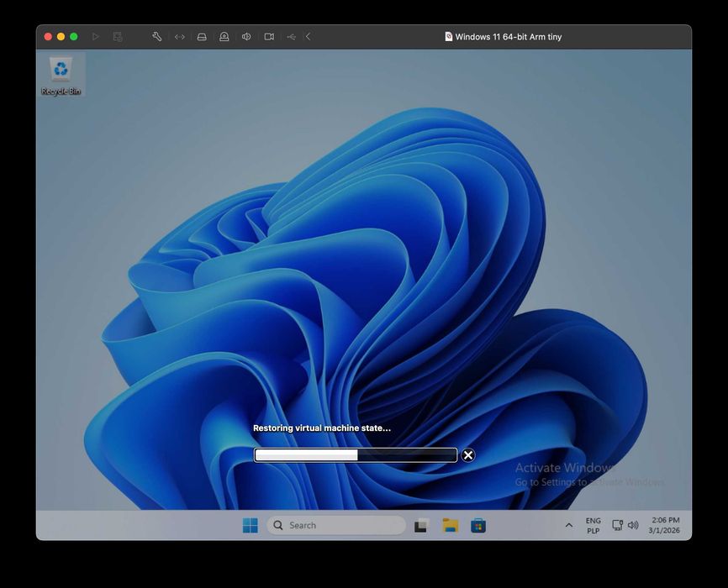Viewport: 728px width, 588px height.
Task: Enter full screen with green button
Action: click(74, 37)
